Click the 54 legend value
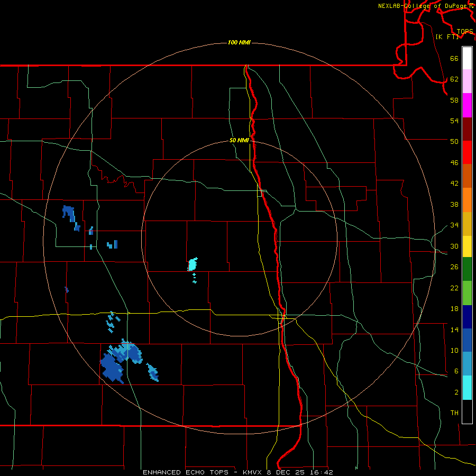476x476 pixels. pos(454,121)
